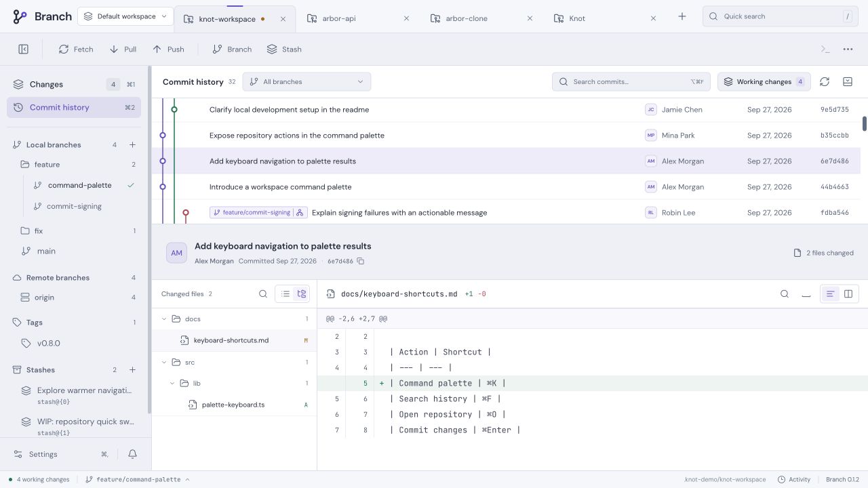868x488 pixels.
Task: Open the Stash toolbar action
Action: click(284, 49)
